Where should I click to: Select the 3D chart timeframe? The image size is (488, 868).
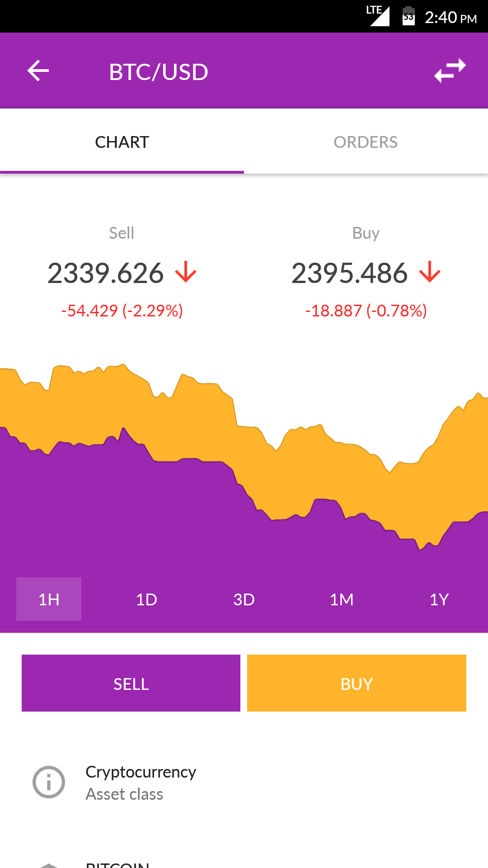[244, 599]
